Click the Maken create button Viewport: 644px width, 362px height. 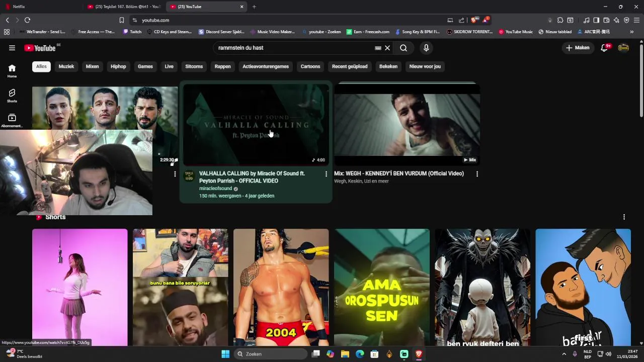pos(578,48)
